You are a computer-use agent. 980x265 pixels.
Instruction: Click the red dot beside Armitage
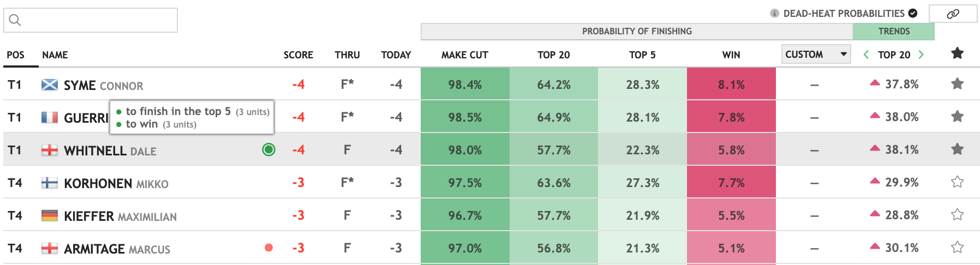pyautogui.click(x=268, y=248)
